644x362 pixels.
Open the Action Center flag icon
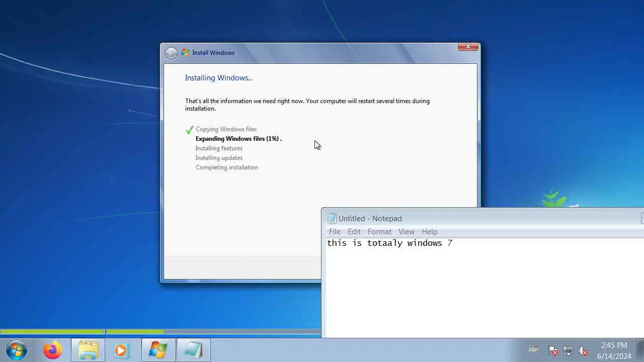553,350
